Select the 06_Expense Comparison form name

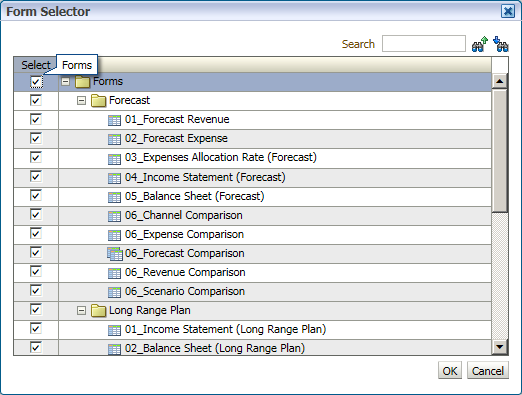point(184,234)
